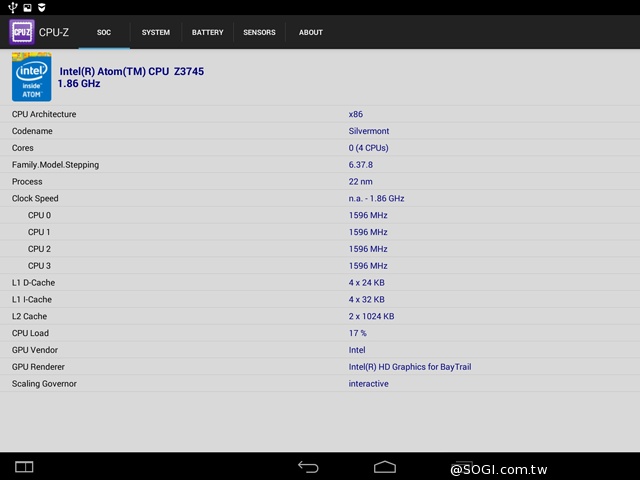Tap the split-window icon in navigation bar
This screenshot has height=480, width=640.
[24, 466]
